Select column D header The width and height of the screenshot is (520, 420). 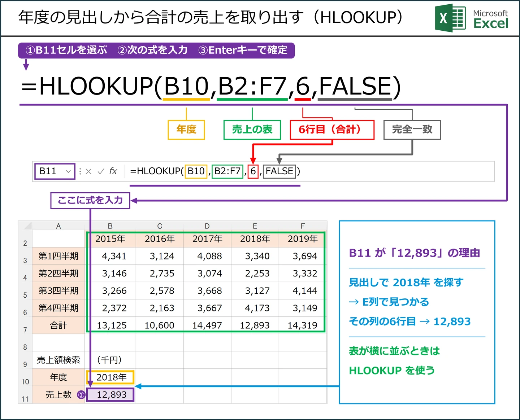point(207,226)
